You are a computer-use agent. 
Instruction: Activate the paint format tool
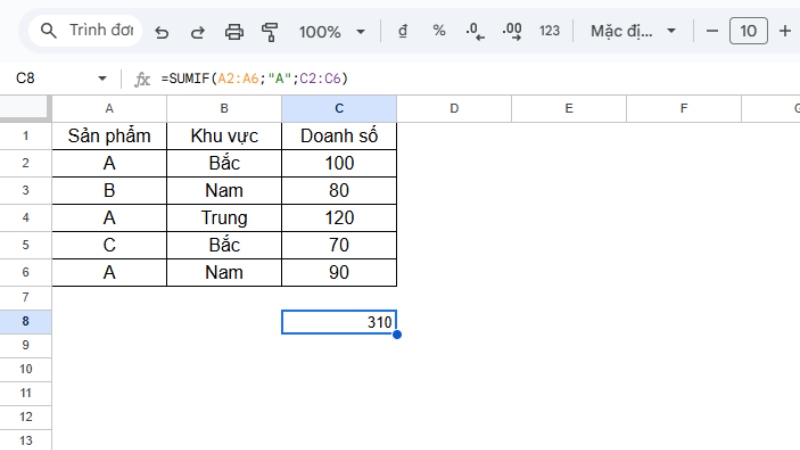pos(269,32)
